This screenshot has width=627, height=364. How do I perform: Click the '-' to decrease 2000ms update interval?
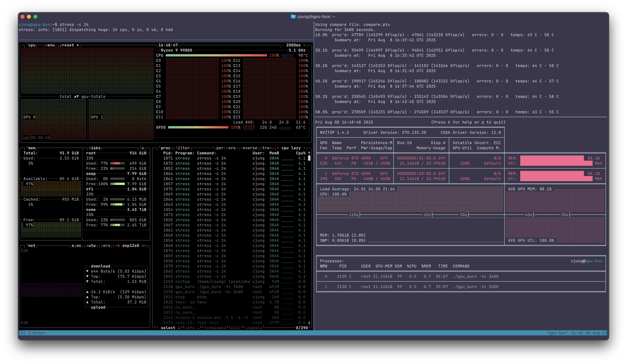coord(282,45)
